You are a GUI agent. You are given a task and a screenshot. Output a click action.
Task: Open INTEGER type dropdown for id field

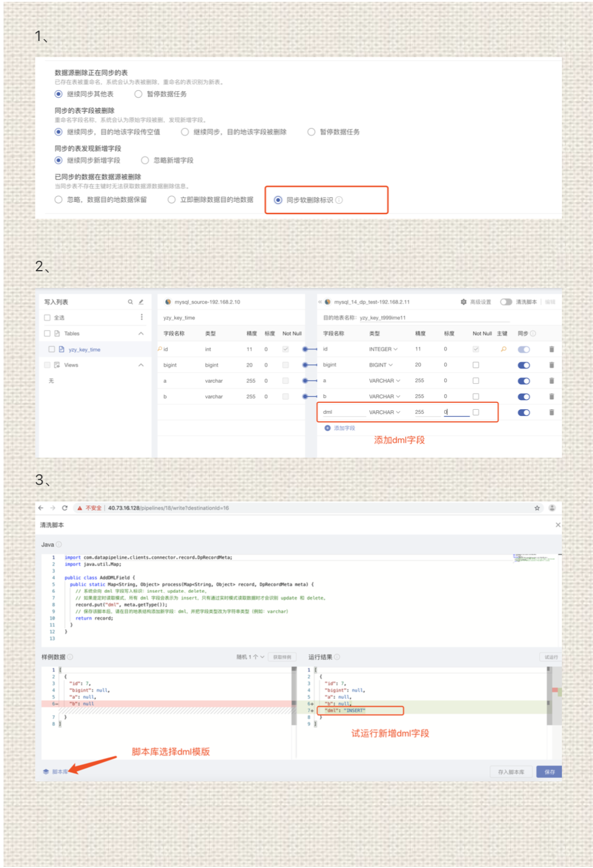[383, 349]
